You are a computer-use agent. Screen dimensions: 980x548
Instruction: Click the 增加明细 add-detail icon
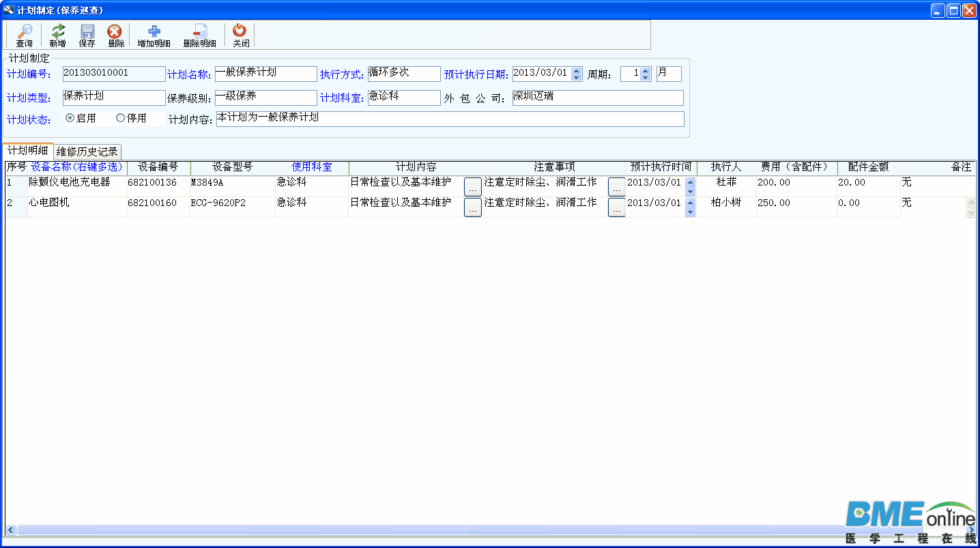point(154,35)
